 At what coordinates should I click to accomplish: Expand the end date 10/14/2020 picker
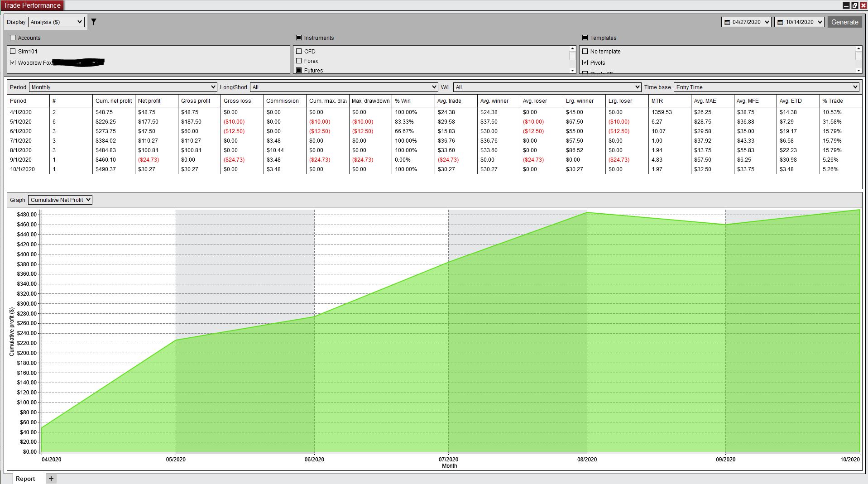pyautogui.click(x=820, y=22)
